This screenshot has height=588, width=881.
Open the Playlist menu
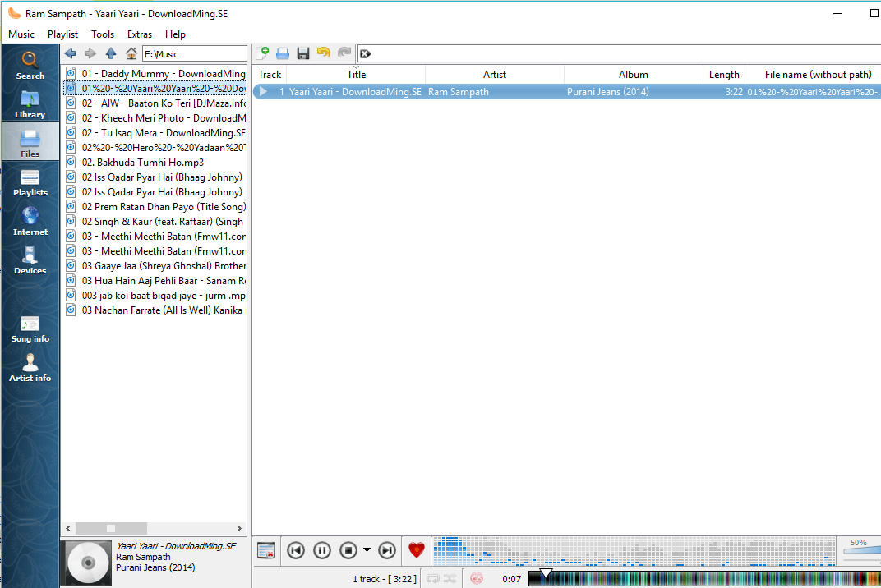point(62,34)
